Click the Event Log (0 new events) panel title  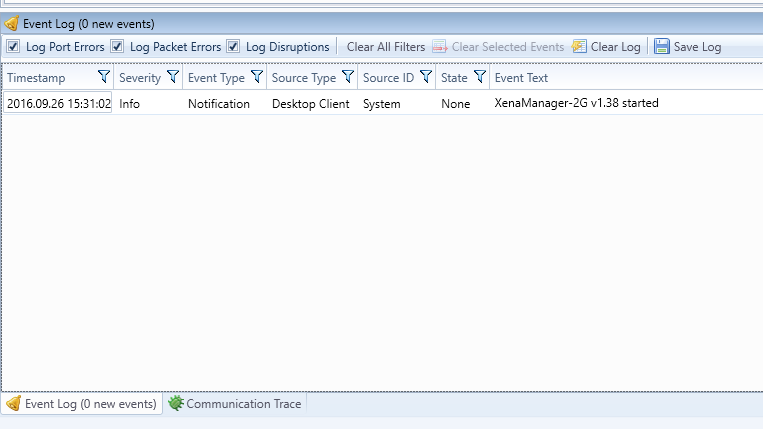[89, 24]
